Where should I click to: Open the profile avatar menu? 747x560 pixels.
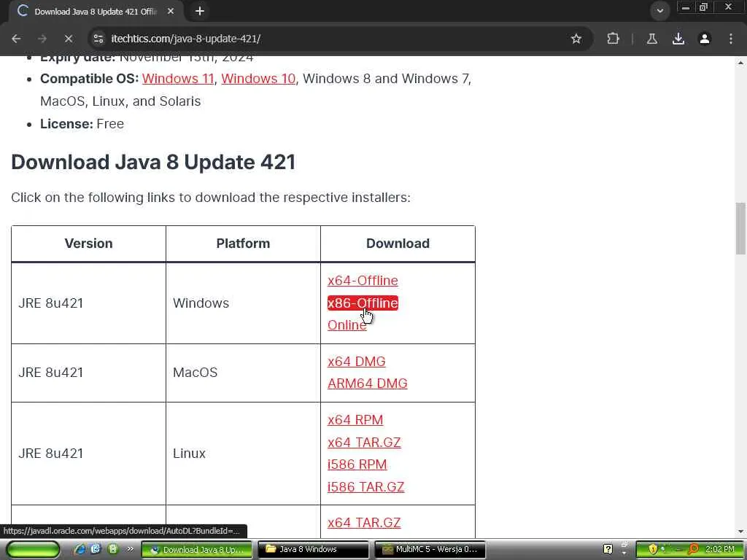pyautogui.click(x=705, y=39)
